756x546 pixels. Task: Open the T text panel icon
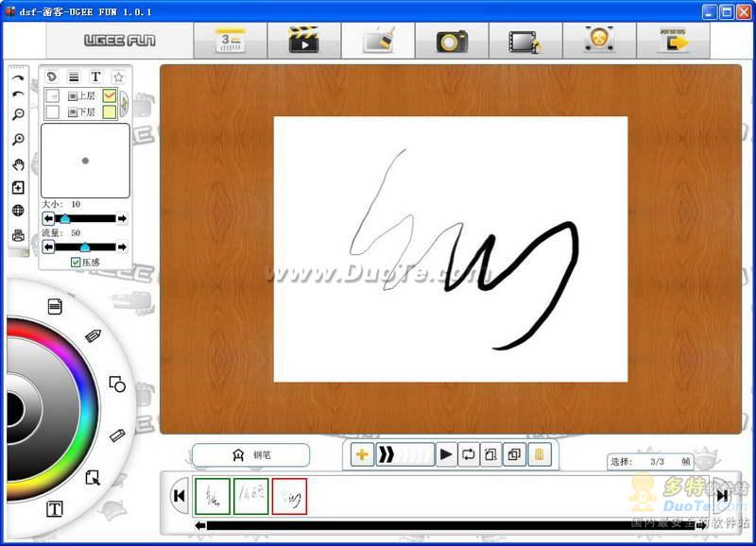(x=95, y=77)
